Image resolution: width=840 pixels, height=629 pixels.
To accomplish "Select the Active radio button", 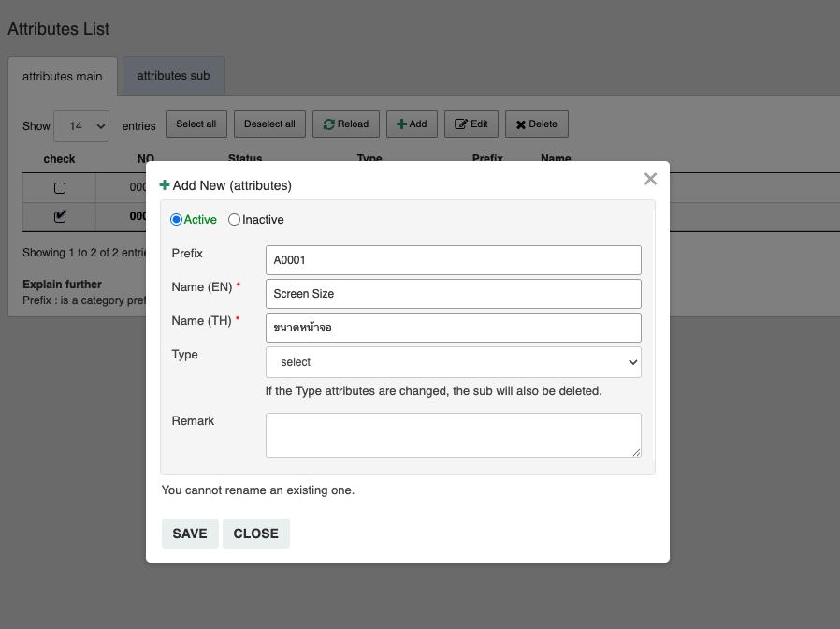I will pyautogui.click(x=176, y=220).
